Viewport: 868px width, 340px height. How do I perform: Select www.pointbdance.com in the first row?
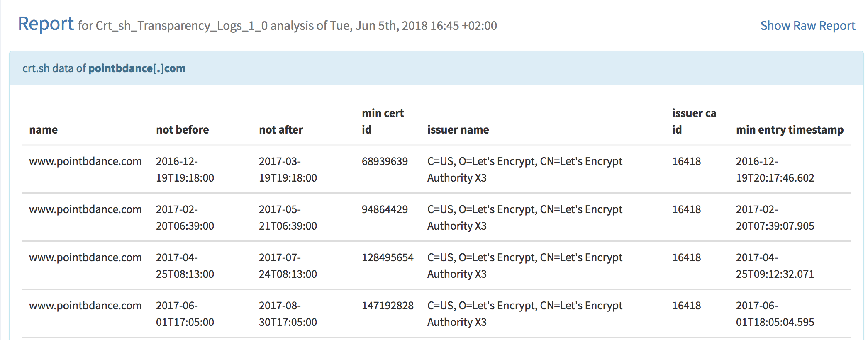pos(85,161)
